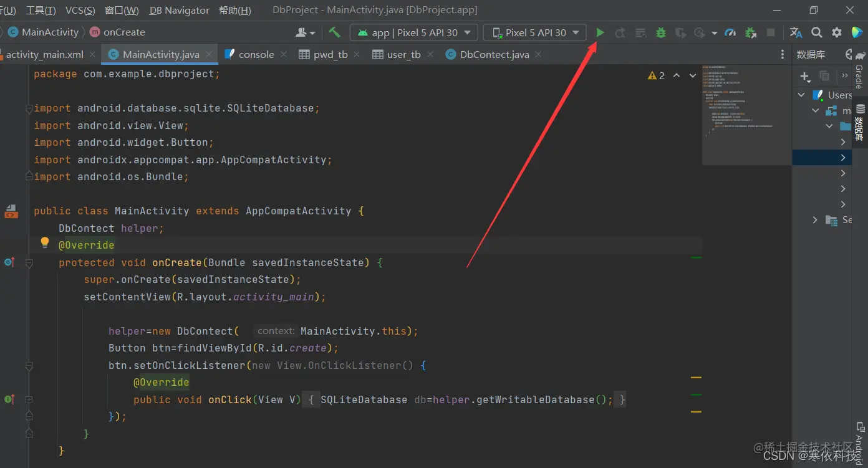Screen dimensions: 868x468
Task: Select the MainActivity.java tab
Action: point(161,55)
